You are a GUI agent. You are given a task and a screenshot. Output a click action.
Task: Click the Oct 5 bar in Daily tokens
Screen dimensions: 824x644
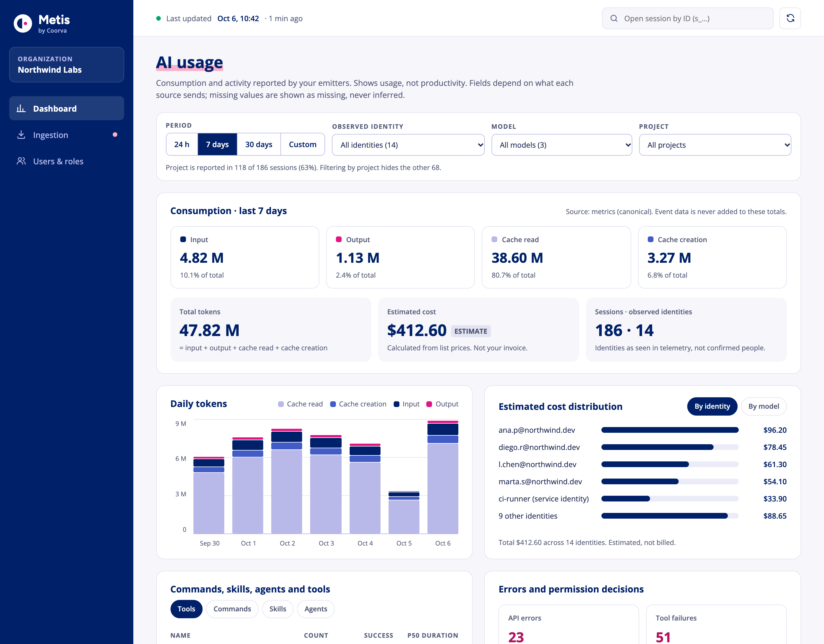click(404, 512)
